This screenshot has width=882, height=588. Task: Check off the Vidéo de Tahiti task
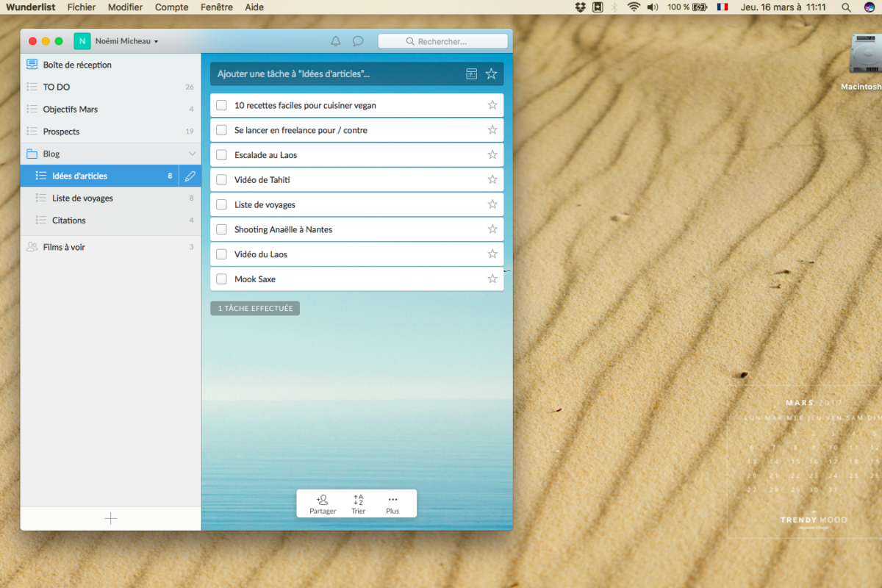tap(221, 180)
